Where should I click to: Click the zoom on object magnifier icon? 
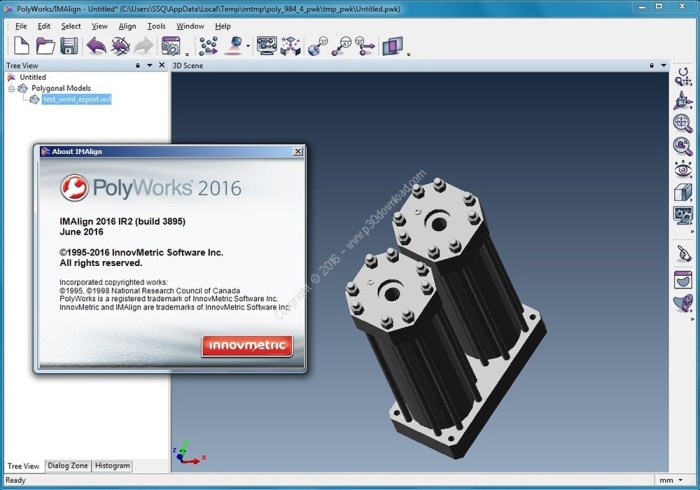pyautogui.click(x=683, y=146)
